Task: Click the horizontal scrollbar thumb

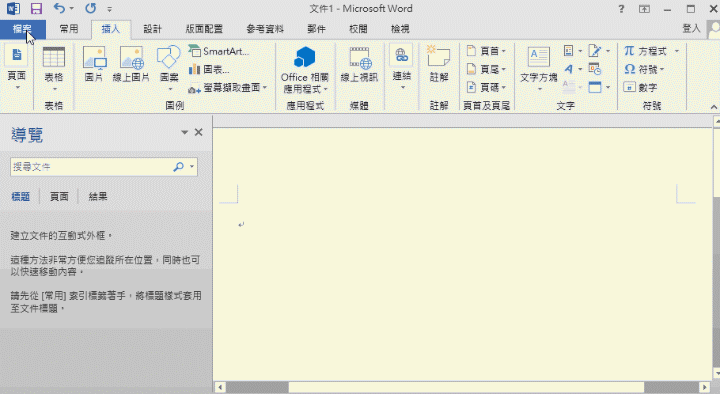Action: click(466, 388)
